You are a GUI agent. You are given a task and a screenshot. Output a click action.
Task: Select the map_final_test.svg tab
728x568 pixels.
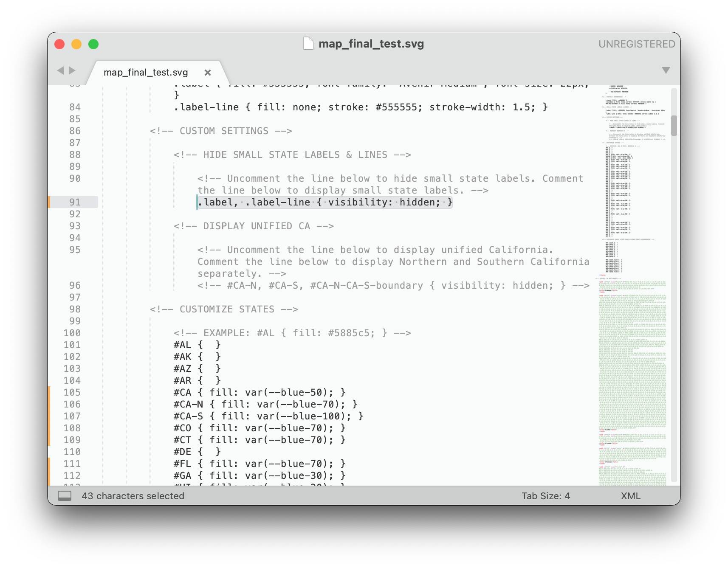146,73
